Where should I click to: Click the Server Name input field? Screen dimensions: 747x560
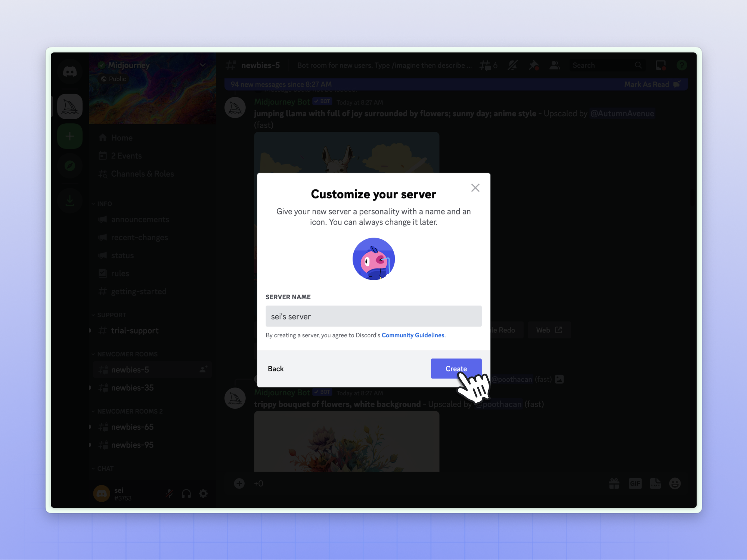coord(373,316)
